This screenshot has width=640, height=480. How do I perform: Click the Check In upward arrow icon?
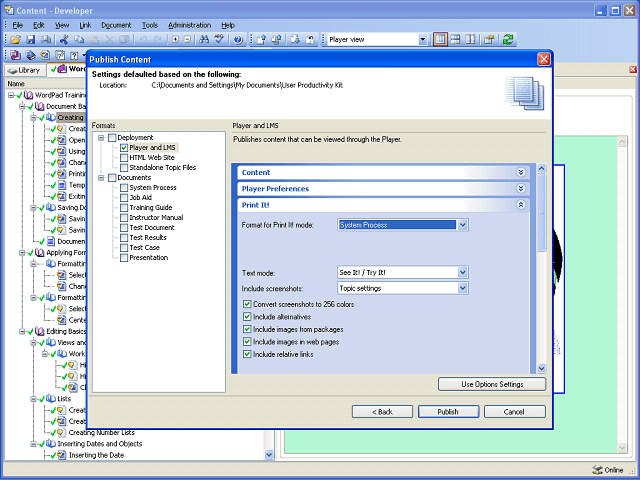(x=261, y=40)
